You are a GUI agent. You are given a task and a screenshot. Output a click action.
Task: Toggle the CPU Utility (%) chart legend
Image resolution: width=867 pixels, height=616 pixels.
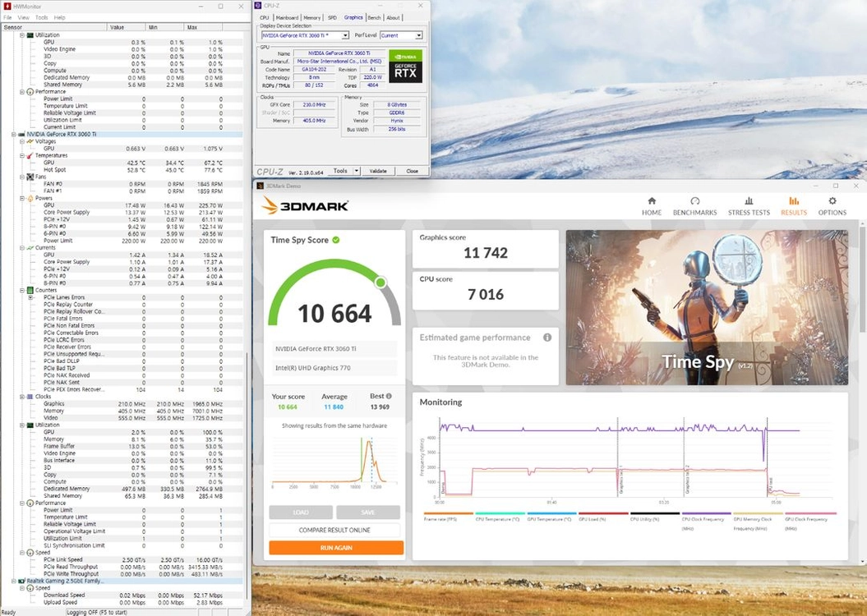(655, 517)
